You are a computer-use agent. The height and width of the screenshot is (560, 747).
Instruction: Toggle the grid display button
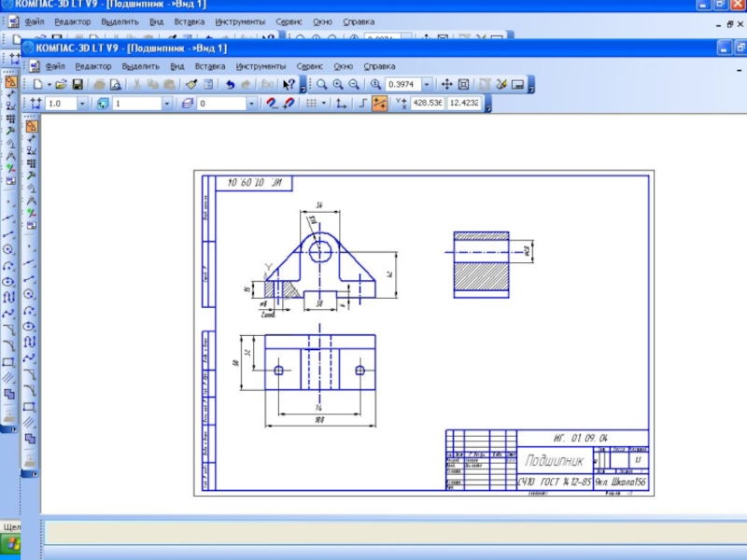coord(313,104)
